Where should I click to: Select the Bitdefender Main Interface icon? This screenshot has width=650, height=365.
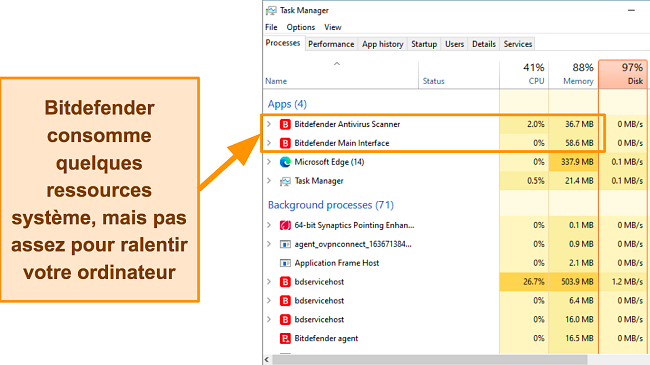(285, 143)
